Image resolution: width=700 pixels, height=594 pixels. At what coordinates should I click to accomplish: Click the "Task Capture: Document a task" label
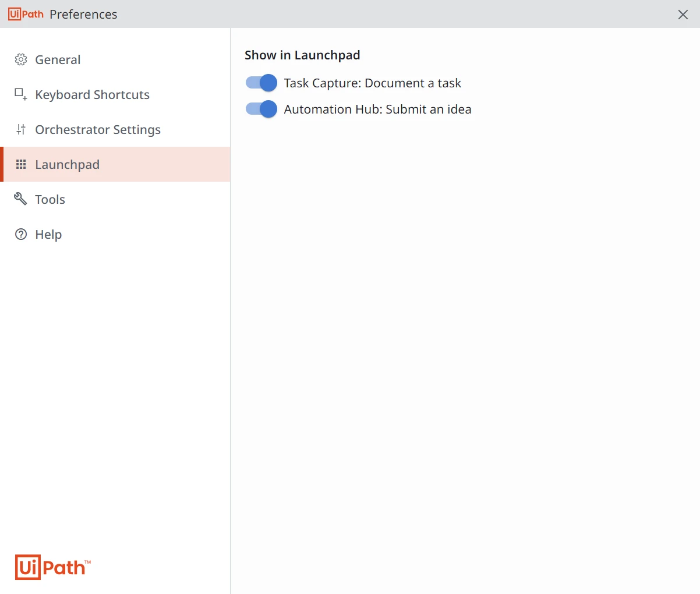pyautogui.click(x=373, y=83)
